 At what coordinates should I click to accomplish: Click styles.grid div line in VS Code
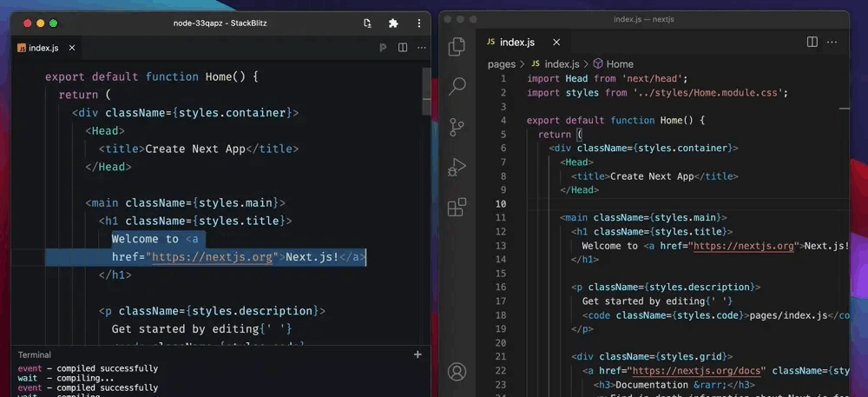(652, 356)
